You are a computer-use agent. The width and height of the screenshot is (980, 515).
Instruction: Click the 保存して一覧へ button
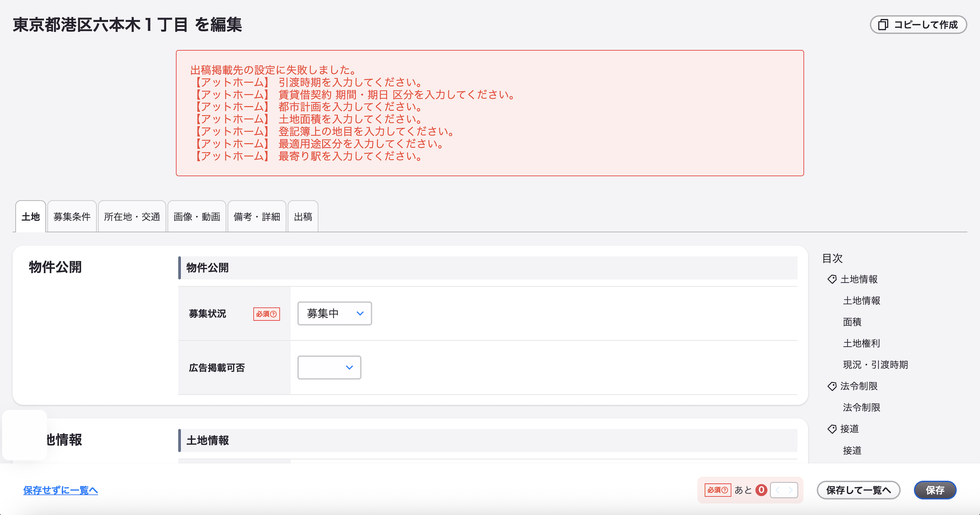coord(858,490)
